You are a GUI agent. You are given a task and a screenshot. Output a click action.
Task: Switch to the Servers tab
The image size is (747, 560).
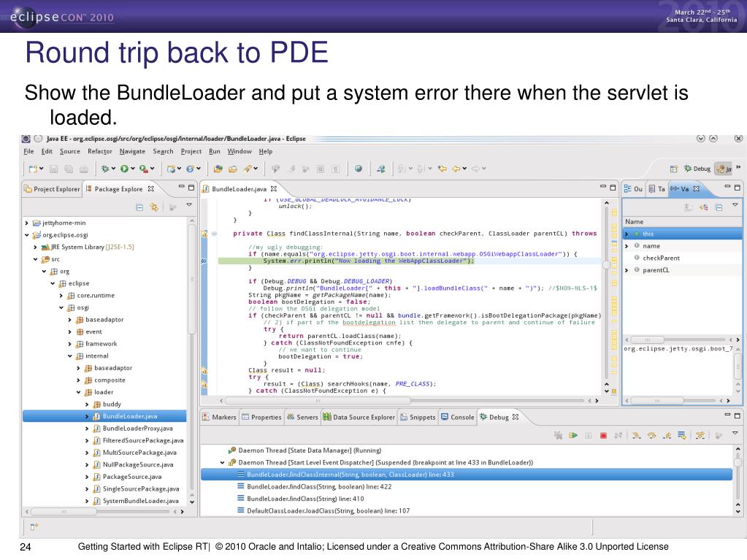point(302,417)
